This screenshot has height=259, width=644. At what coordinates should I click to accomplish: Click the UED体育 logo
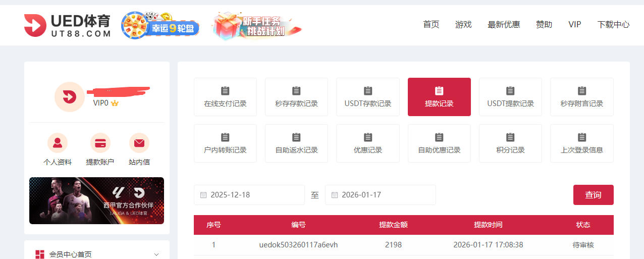[x=67, y=25]
